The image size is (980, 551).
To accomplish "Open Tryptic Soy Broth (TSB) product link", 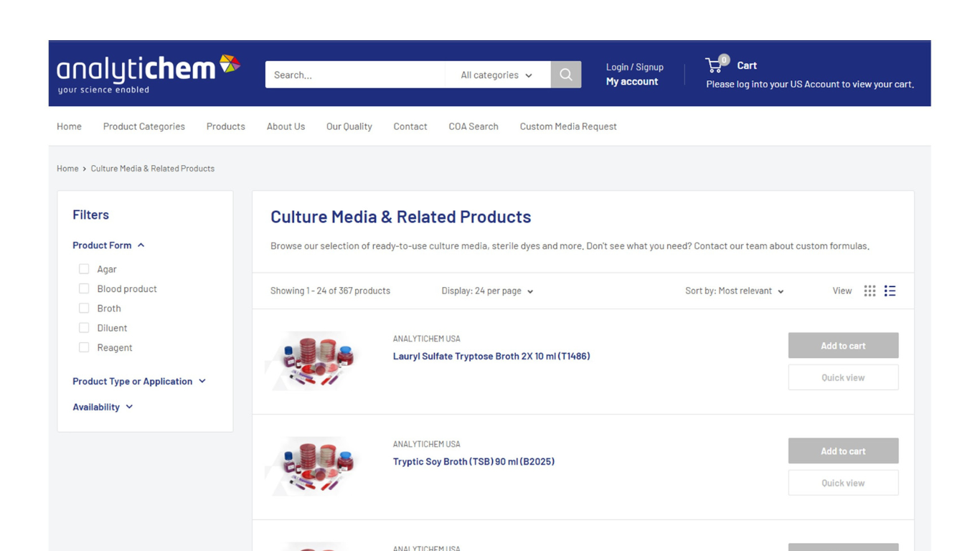I will (x=473, y=461).
